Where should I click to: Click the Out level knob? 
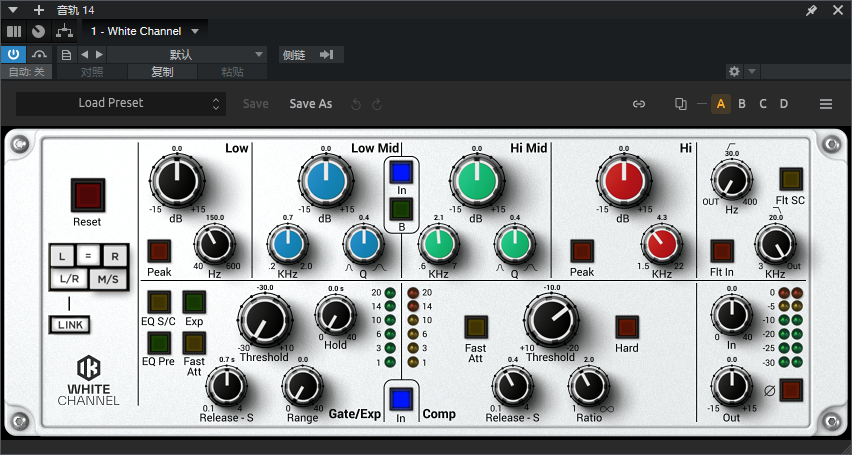pyautogui.click(x=732, y=386)
